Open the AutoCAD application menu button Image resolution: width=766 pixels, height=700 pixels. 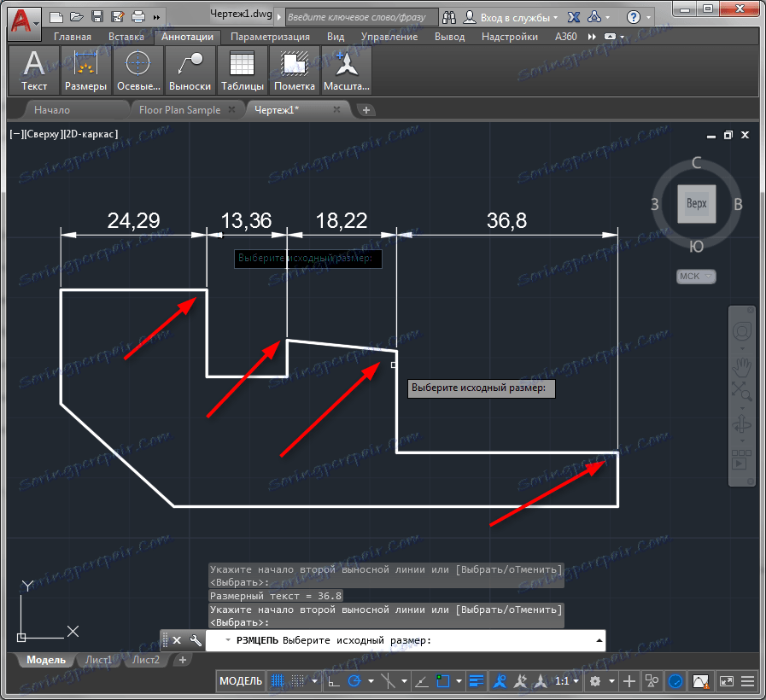click(24, 22)
